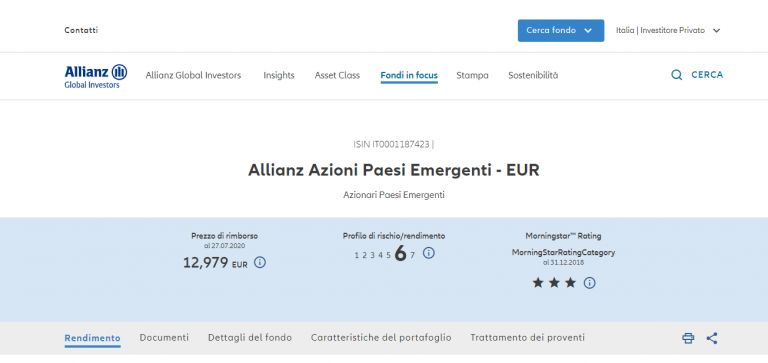Open info icon next to 12,979 EUR price

click(x=260, y=263)
